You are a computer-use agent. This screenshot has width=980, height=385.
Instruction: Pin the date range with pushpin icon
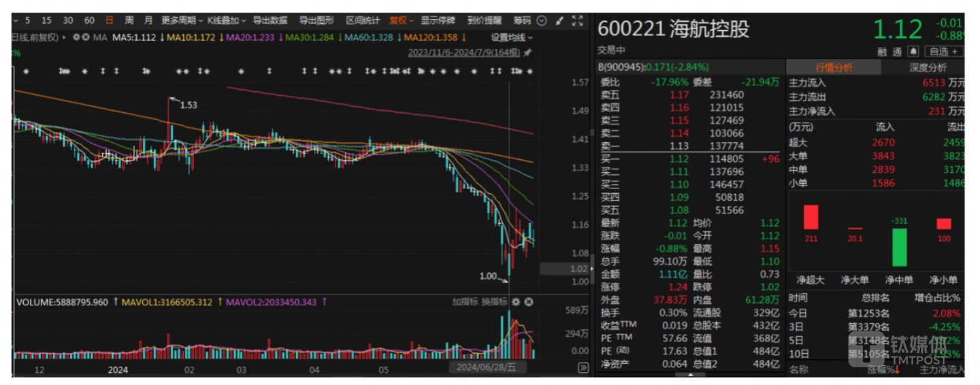(x=527, y=52)
